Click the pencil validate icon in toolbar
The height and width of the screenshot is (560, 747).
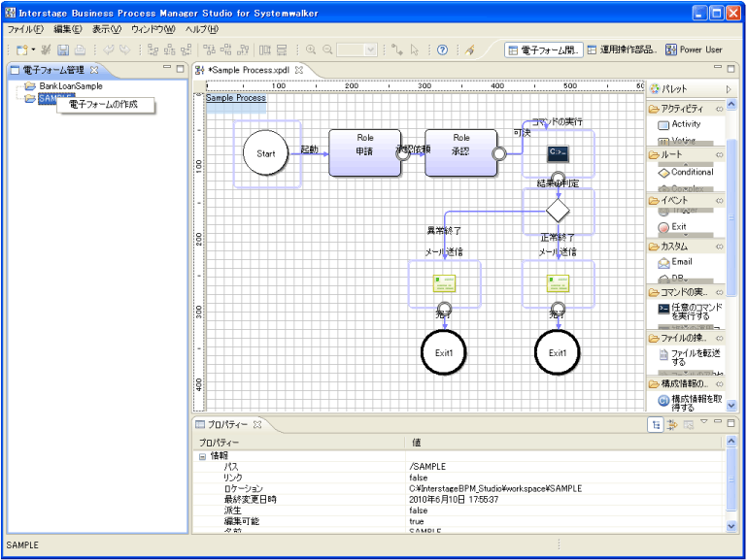click(x=470, y=49)
